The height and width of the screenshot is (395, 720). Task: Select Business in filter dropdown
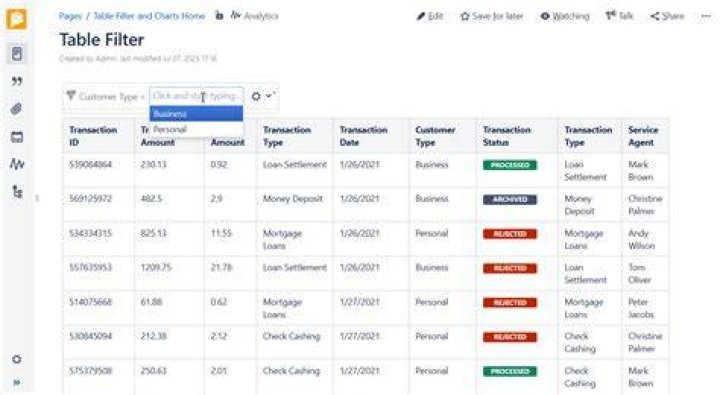pos(196,113)
